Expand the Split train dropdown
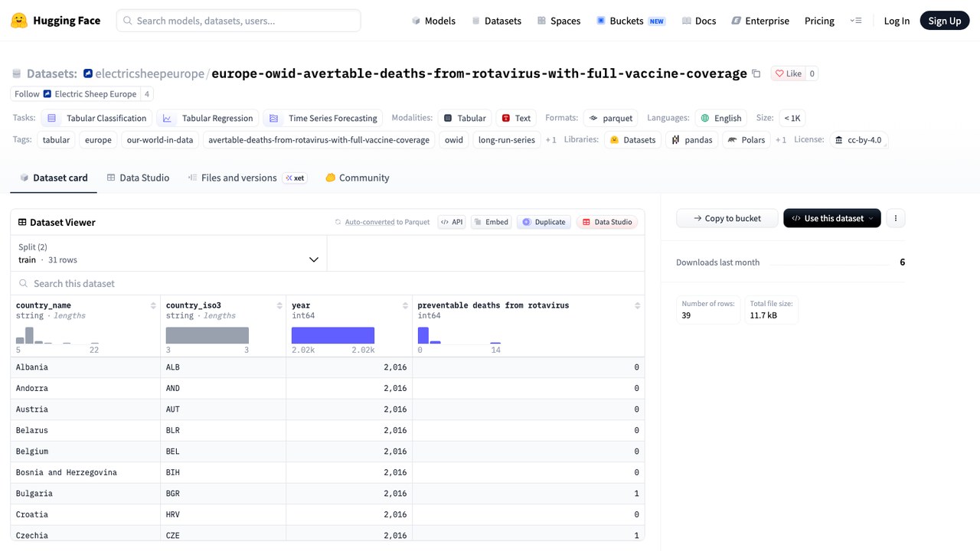 click(x=168, y=253)
